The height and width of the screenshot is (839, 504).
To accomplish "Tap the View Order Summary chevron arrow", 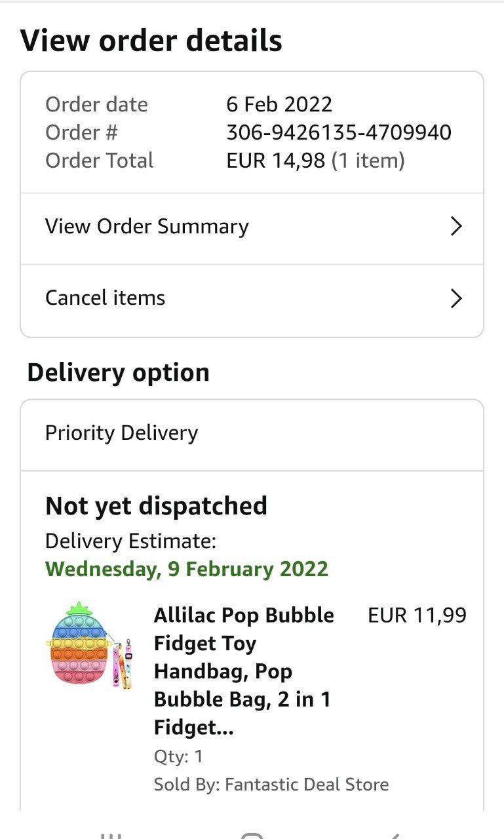I will click(456, 227).
